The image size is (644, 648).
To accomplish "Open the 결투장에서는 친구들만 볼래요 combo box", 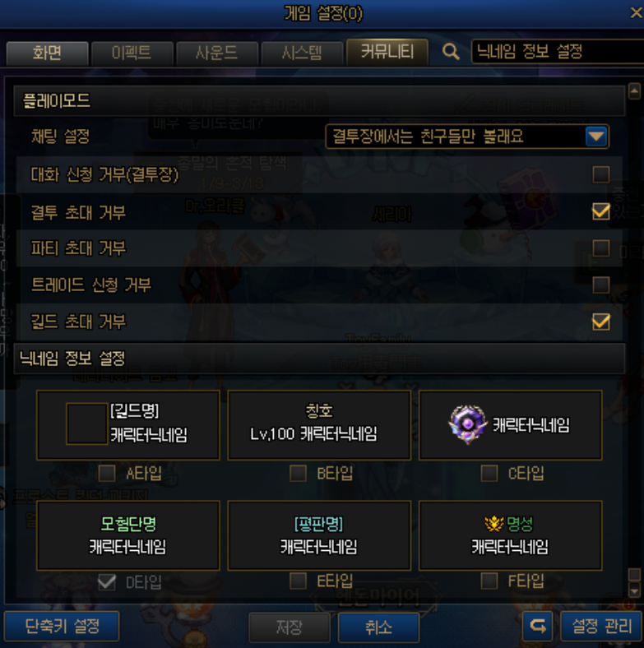I will [467, 137].
